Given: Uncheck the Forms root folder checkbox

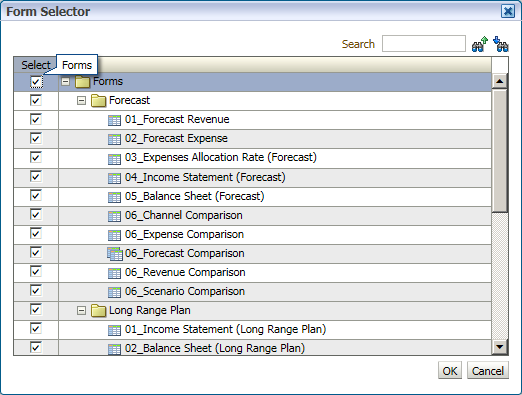Looking at the screenshot, I should (36, 82).
